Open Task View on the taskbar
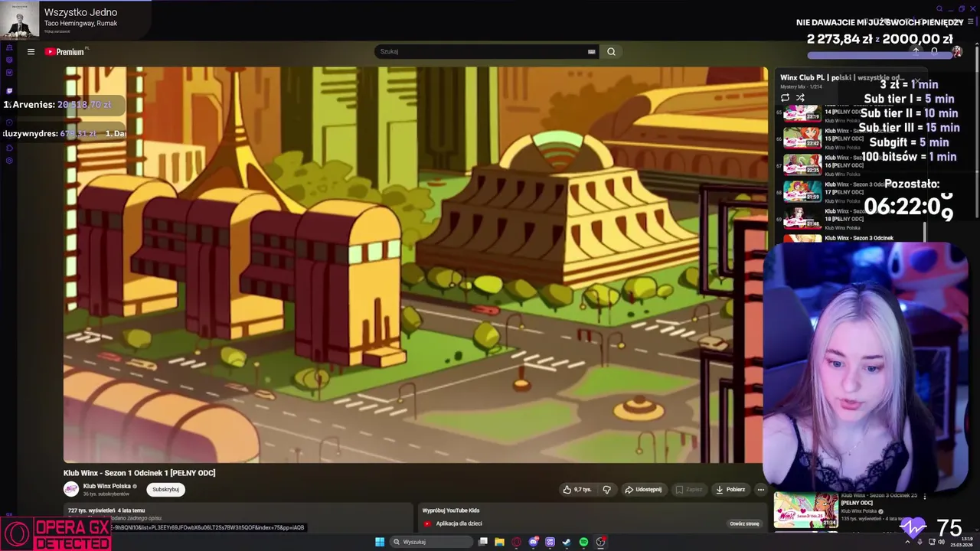The image size is (980, 551). (x=483, y=542)
